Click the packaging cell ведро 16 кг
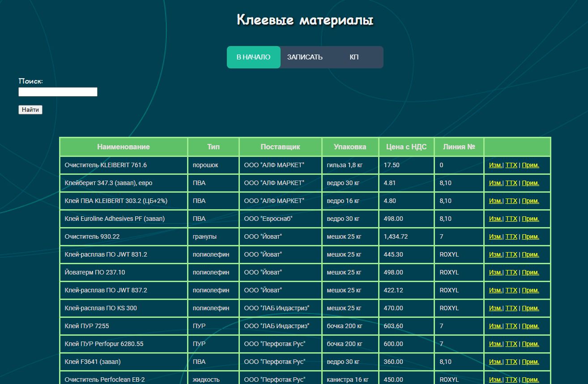 point(350,201)
